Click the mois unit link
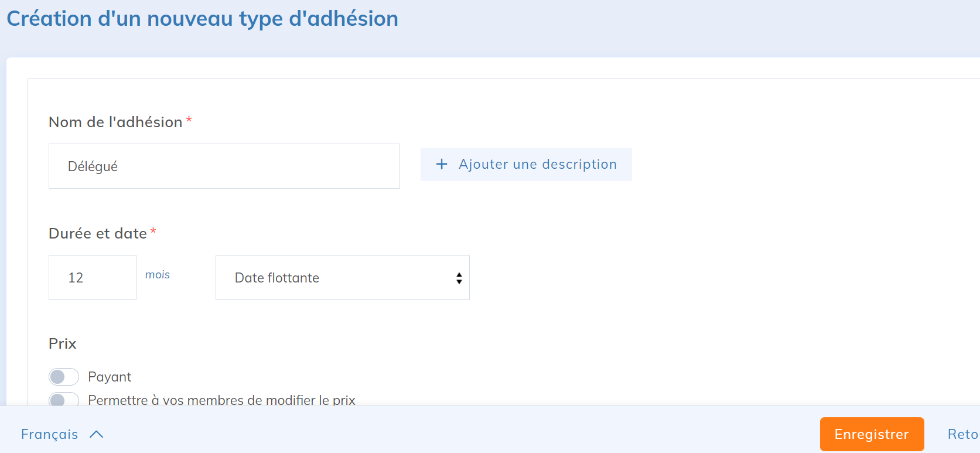 tap(158, 275)
